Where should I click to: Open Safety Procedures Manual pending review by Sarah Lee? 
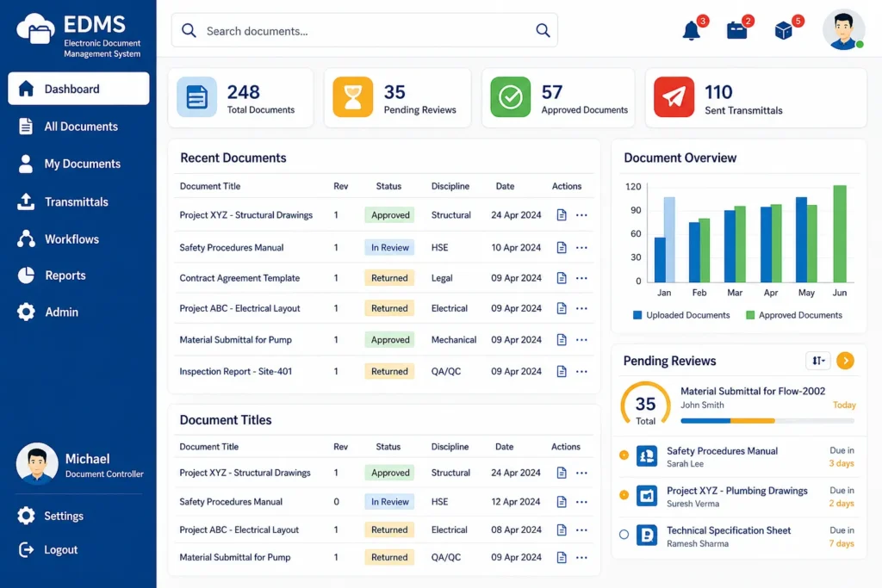738,456
